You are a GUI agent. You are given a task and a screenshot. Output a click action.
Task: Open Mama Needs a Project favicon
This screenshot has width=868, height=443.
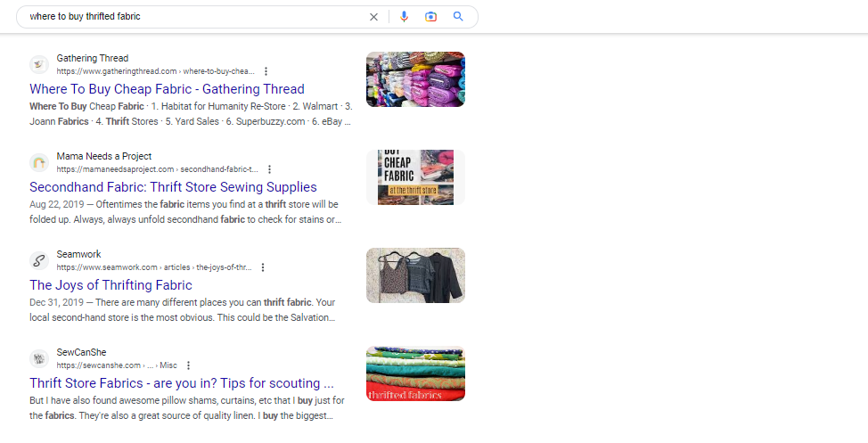pyautogui.click(x=38, y=163)
